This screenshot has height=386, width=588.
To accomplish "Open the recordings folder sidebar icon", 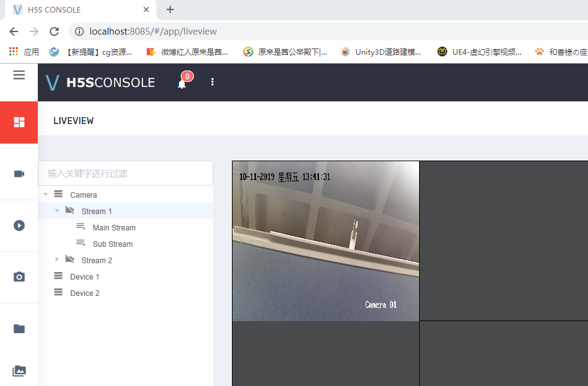I will (x=19, y=328).
